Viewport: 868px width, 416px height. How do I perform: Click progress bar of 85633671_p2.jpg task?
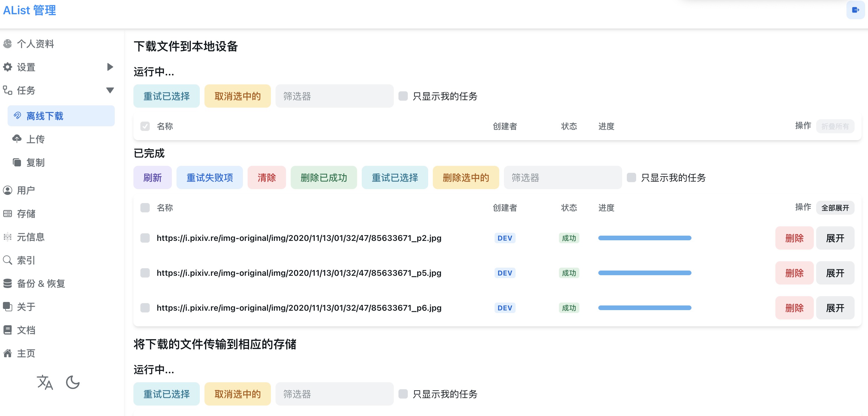[x=644, y=238]
